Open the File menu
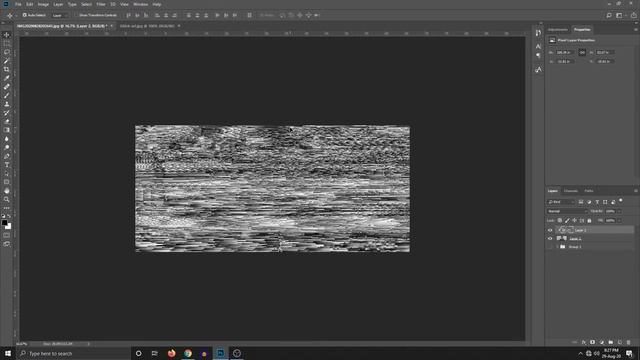Screen dimensions: 640x360 pos(18,4)
